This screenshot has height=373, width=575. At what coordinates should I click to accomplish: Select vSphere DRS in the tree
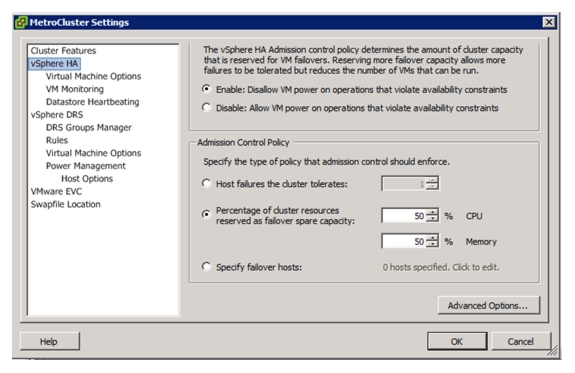coord(57,115)
